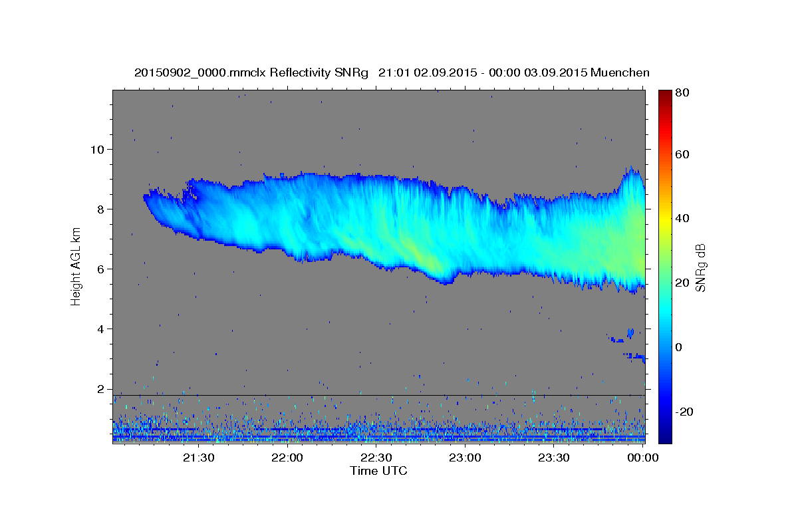This screenshot has width=798, height=532.
Task: Click the 23:30 time tick label
Action: coord(554,458)
